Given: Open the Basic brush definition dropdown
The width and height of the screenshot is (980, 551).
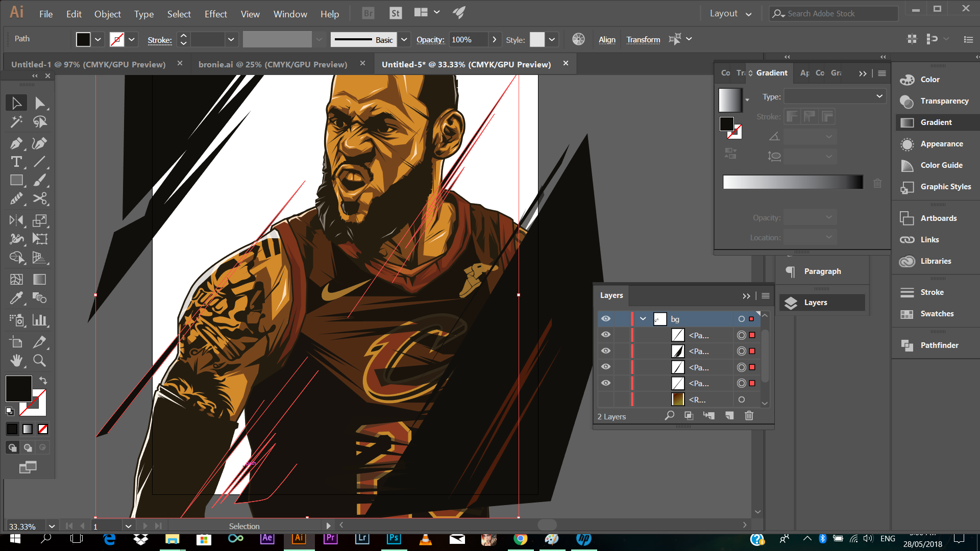Looking at the screenshot, I should point(404,39).
